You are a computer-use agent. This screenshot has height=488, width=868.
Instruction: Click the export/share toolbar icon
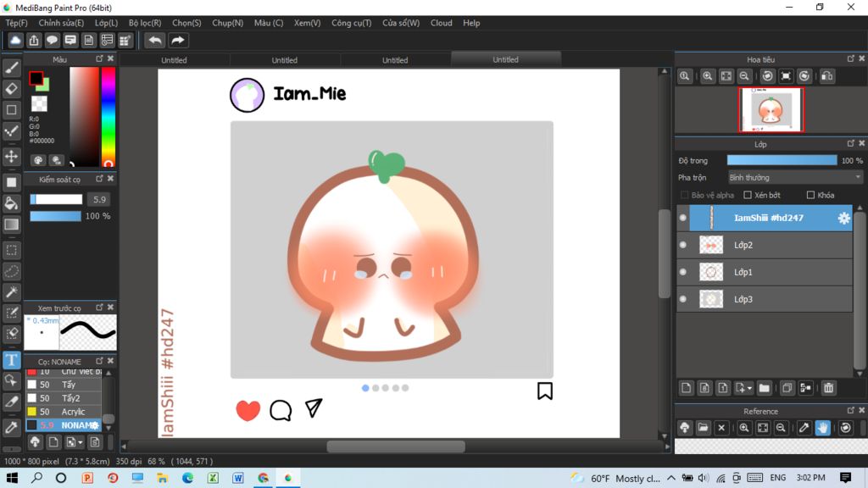[x=34, y=40]
